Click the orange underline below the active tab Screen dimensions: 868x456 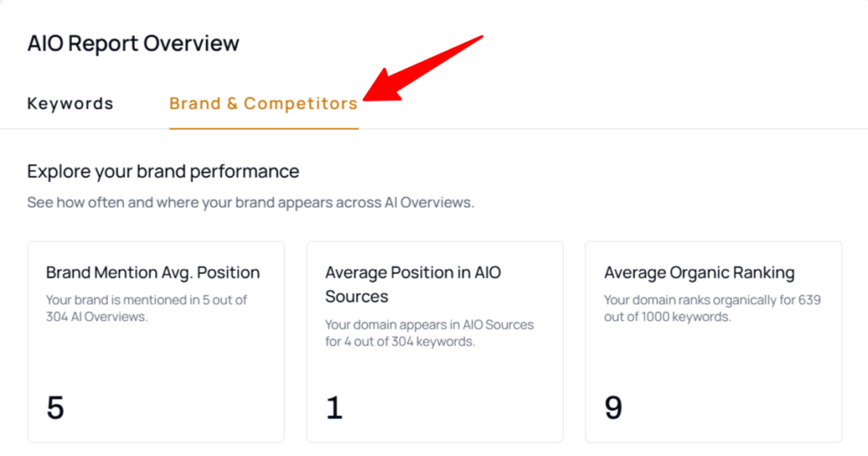263,128
